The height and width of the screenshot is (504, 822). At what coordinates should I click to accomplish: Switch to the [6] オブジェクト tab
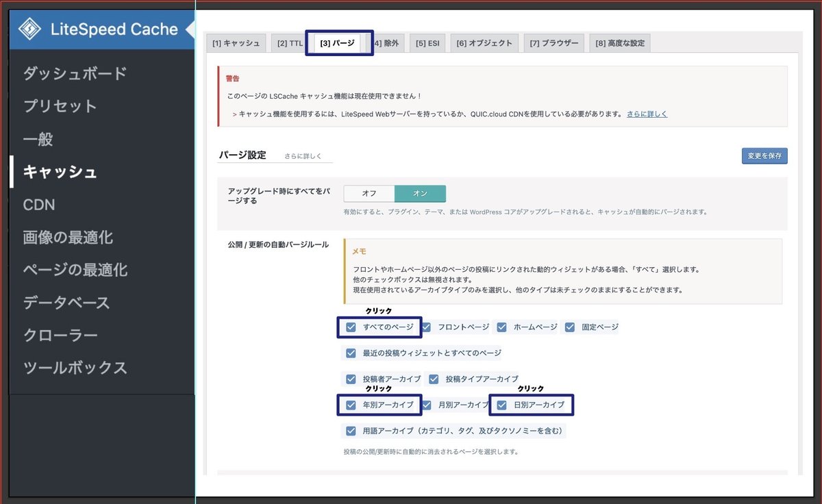484,43
